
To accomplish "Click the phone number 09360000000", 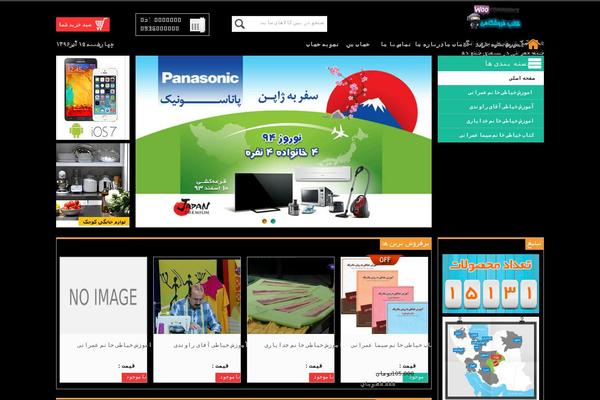I will [x=160, y=29].
